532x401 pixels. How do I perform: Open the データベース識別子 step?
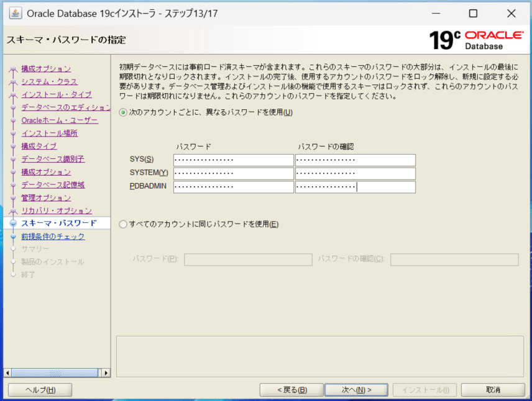click(x=53, y=159)
